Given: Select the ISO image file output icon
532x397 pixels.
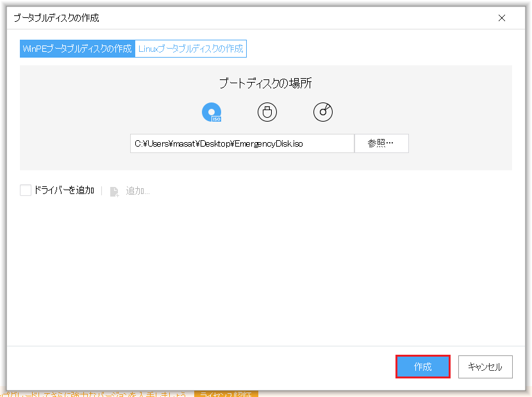Looking at the screenshot, I should tap(210, 111).
